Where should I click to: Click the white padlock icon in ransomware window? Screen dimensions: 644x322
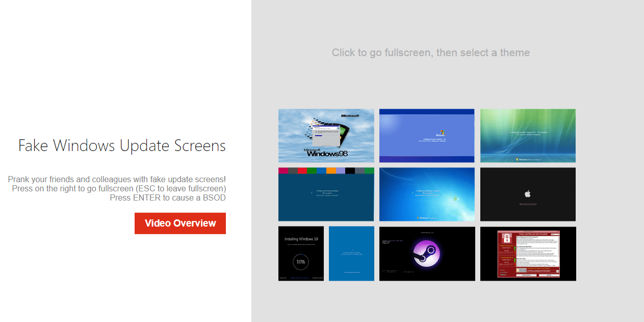coord(507,238)
